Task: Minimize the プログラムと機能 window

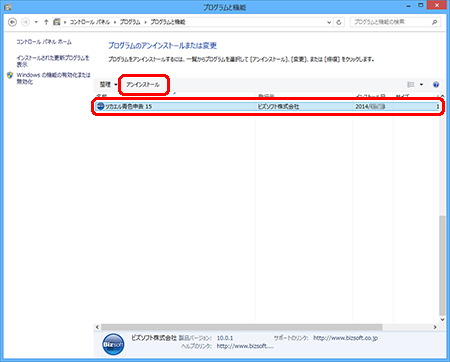Action: (409, 6)
